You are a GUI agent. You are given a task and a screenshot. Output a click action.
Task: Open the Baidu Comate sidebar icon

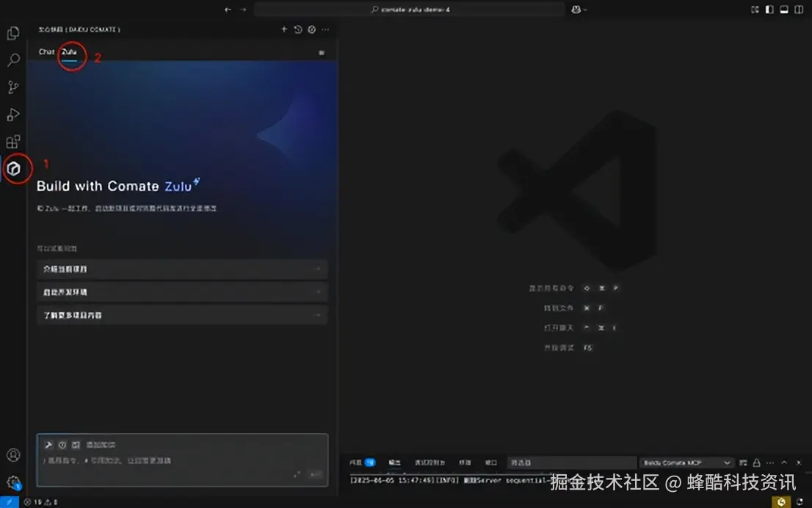pyautogui.click(x=14, y=168)
